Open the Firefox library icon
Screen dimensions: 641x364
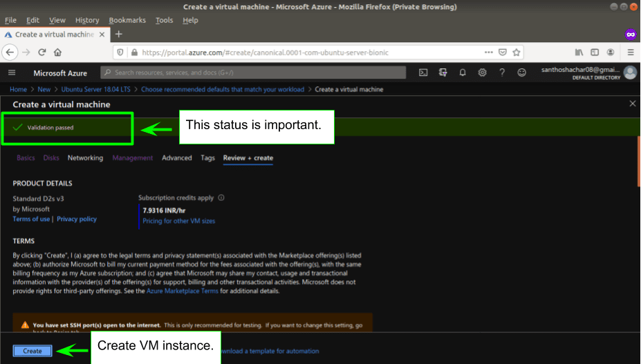(x=579, y=52)
